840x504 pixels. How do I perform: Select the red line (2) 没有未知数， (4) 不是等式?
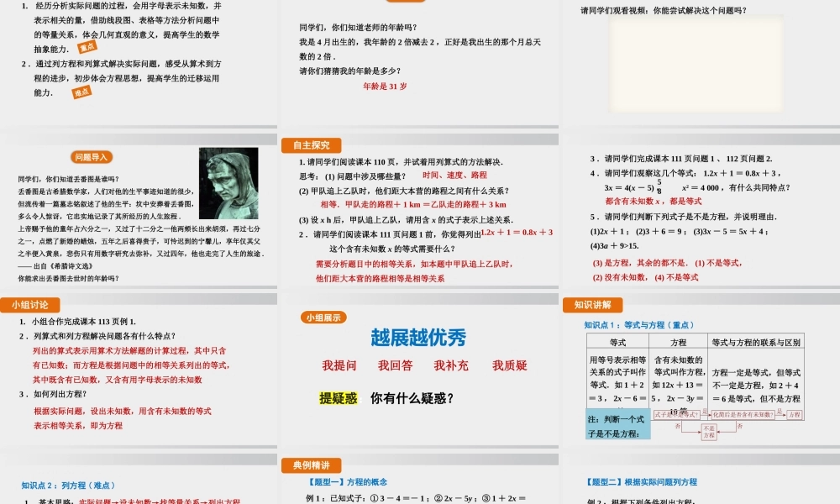[x=645, y=277]
